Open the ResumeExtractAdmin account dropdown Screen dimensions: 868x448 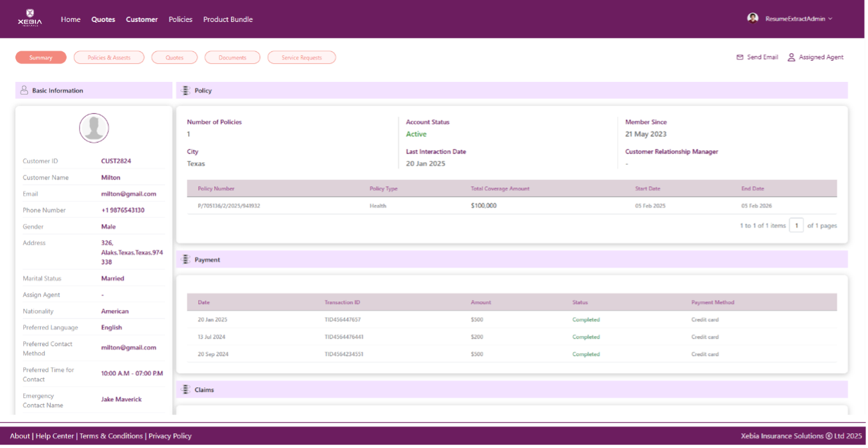coord(799,19)
